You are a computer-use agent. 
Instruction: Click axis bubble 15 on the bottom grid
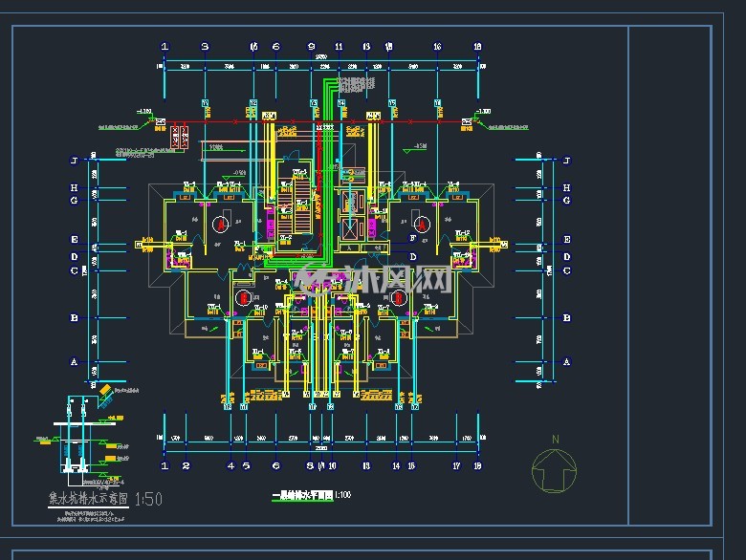[x=411, y=466]
